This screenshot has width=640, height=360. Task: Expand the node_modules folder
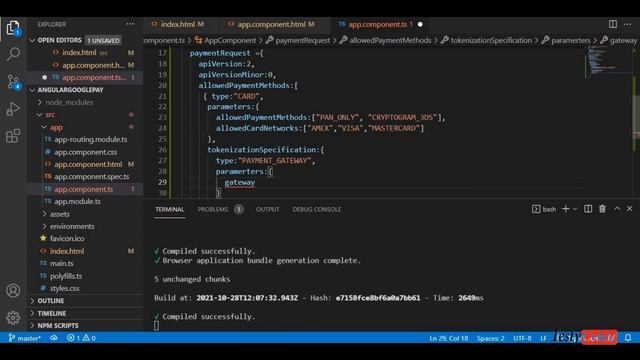coord(69,102)
